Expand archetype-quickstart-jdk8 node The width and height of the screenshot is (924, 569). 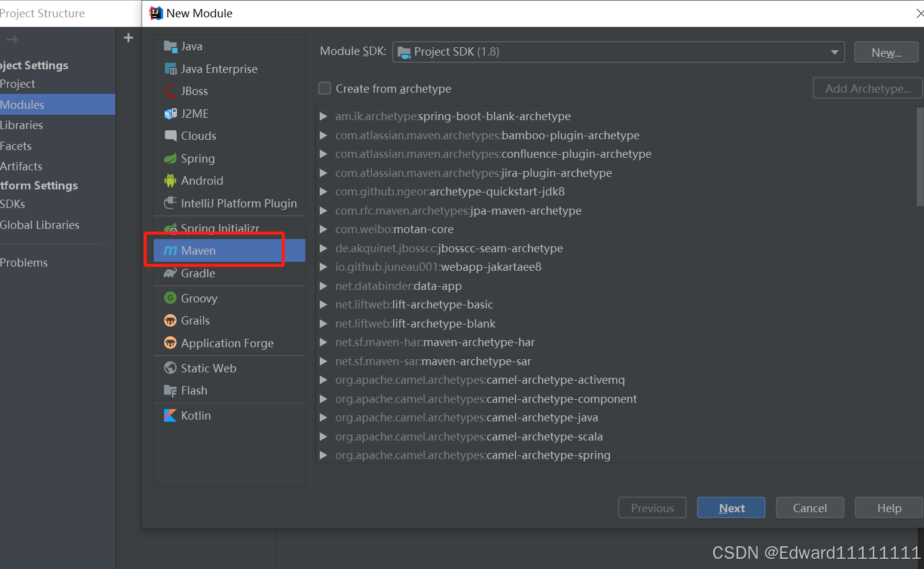(x=323, y=191)
